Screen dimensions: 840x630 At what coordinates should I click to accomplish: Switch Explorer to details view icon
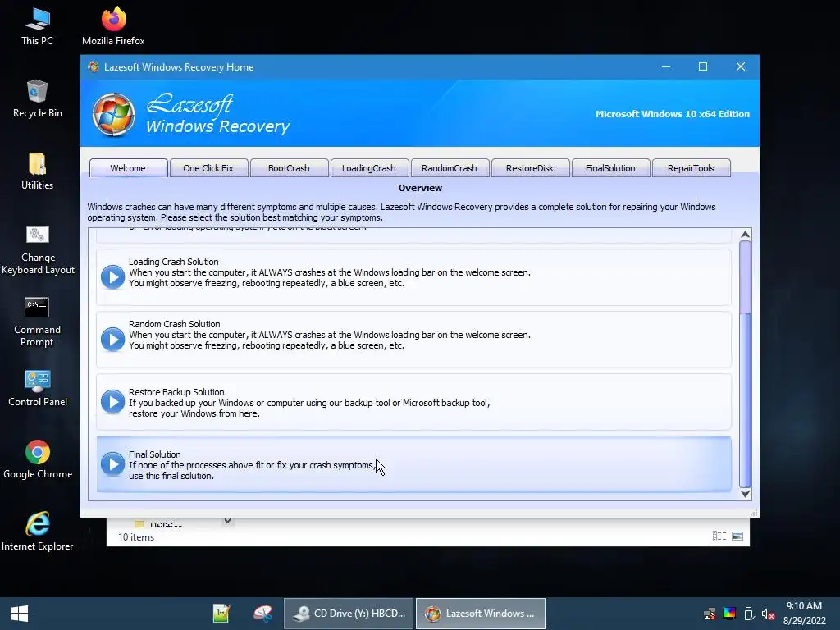coord(719,536)
